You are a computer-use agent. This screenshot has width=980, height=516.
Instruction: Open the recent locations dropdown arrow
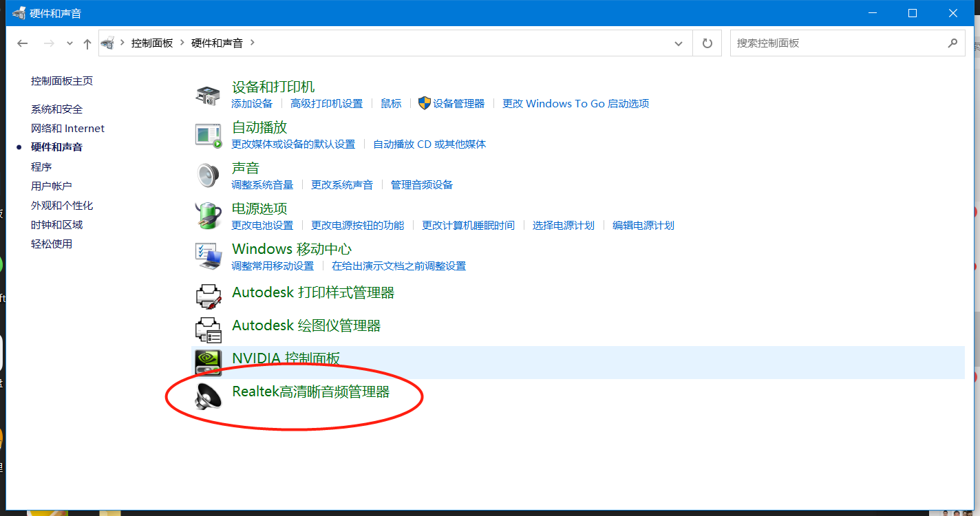click(70, 43)
